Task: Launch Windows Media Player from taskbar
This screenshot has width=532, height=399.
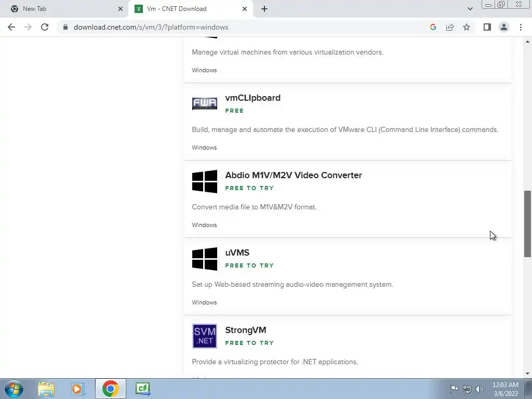Action: [77, 389]
